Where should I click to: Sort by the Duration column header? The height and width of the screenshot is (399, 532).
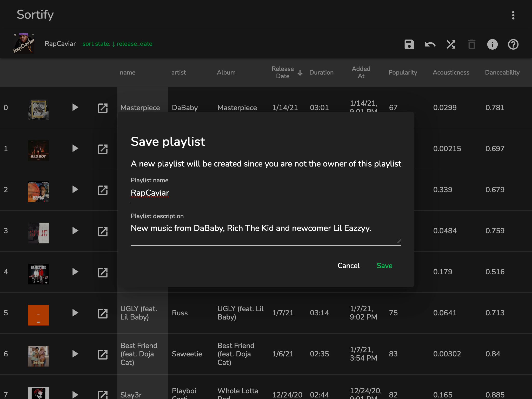tap(321, 72)
